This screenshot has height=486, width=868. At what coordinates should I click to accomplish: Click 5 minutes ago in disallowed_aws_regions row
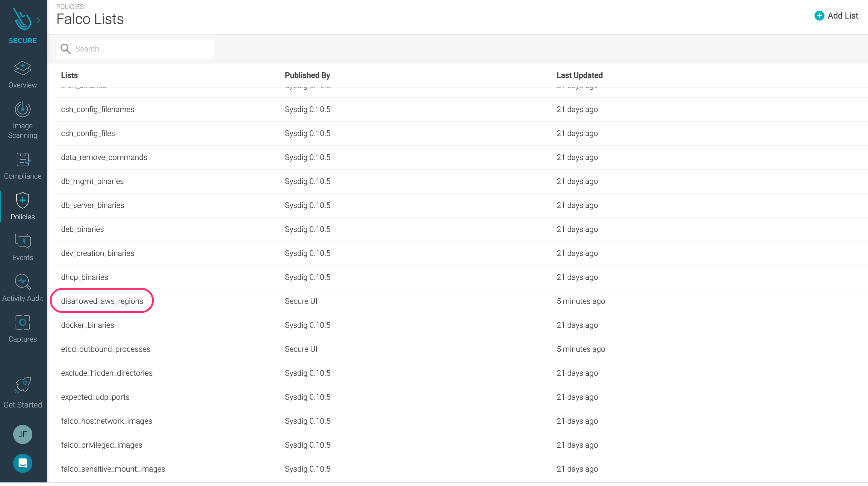(x=581, y=301)
